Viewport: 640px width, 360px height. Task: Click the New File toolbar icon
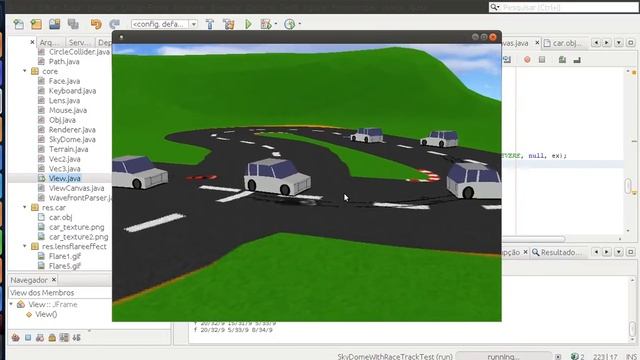[18, 24]
